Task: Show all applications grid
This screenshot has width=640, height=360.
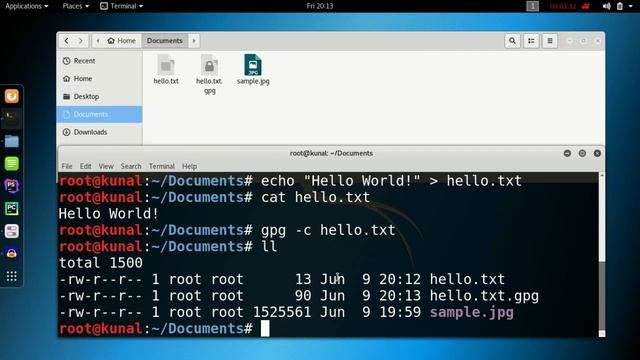Action: (11, 276)
